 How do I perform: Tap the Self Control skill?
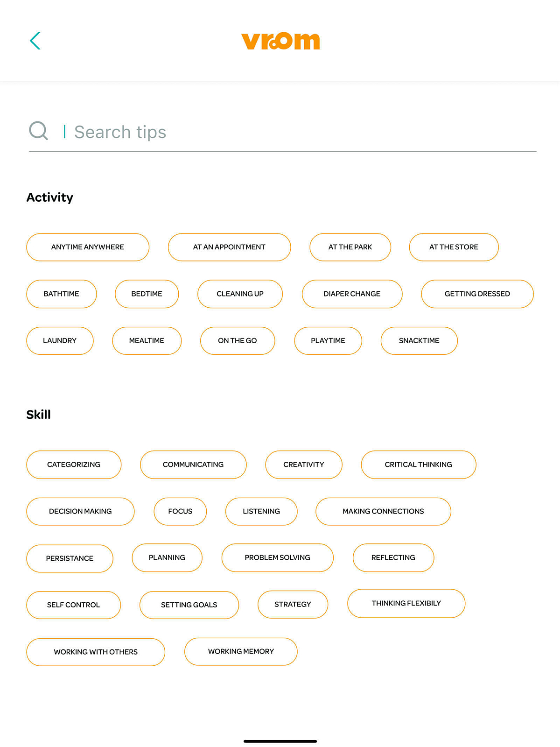click(x=73, y=605)
